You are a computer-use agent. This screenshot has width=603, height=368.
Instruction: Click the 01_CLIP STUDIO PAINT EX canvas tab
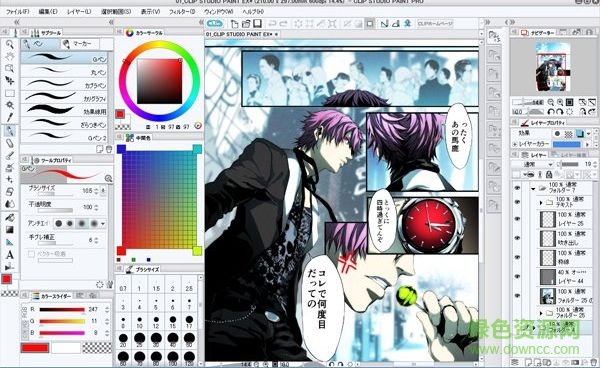pyautogui.click(x=242, y=34)
